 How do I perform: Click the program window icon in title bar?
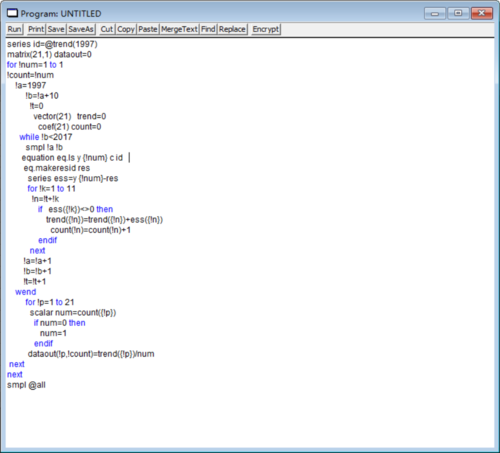12,13
